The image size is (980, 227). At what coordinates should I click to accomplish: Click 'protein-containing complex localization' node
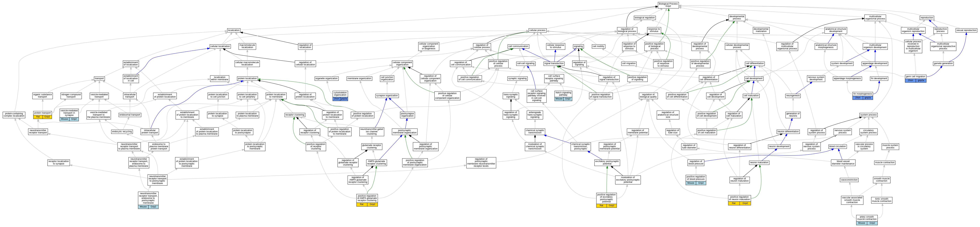[x=14, y=115]
